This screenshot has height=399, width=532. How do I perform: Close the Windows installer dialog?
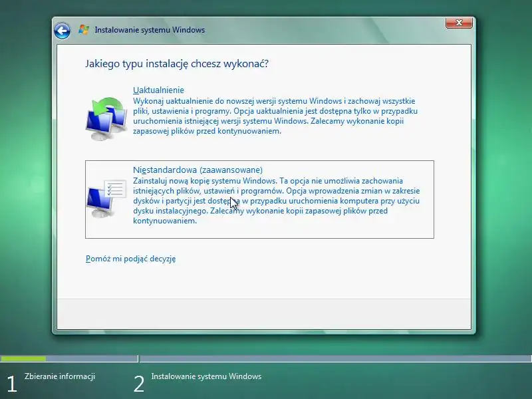pyautogui.click(x=459, y=23)
